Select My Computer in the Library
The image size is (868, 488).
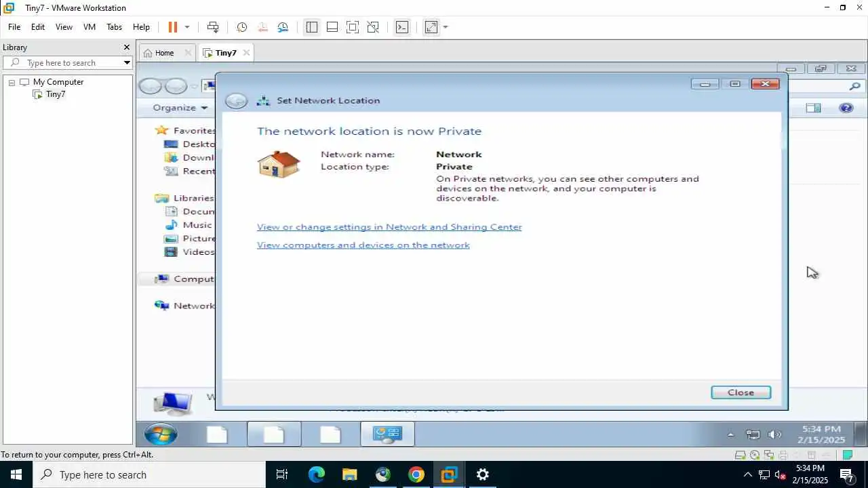pyautogui.click(x=52, y=82)
